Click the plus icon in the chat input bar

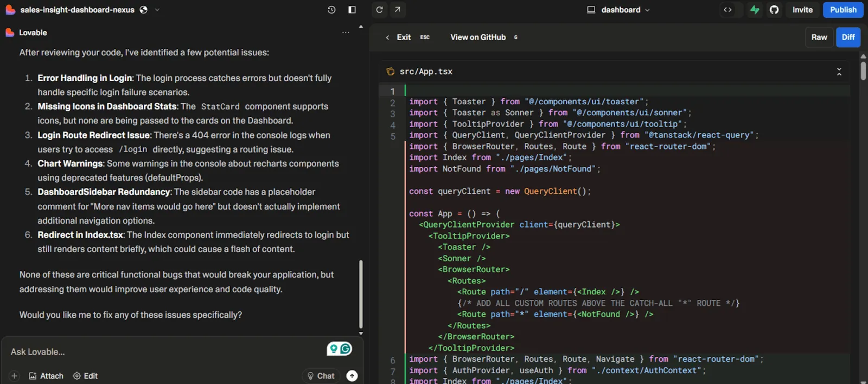(x=15, y=376)
